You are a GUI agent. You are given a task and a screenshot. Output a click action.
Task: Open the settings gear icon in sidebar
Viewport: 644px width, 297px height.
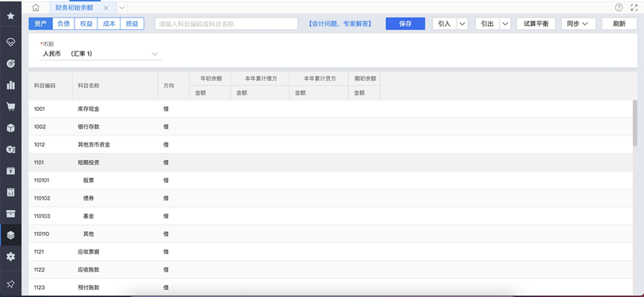pos(10,257)
